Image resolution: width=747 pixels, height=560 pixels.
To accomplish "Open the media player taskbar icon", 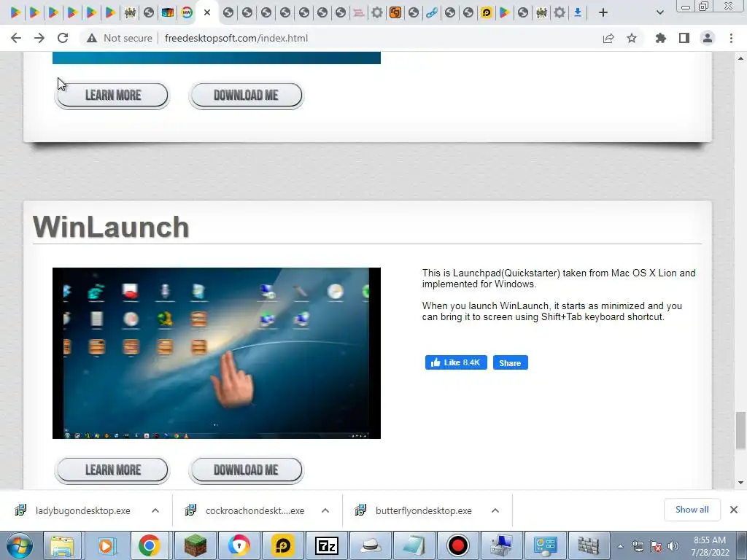I will pyautogui.click(x=106, y=545).
